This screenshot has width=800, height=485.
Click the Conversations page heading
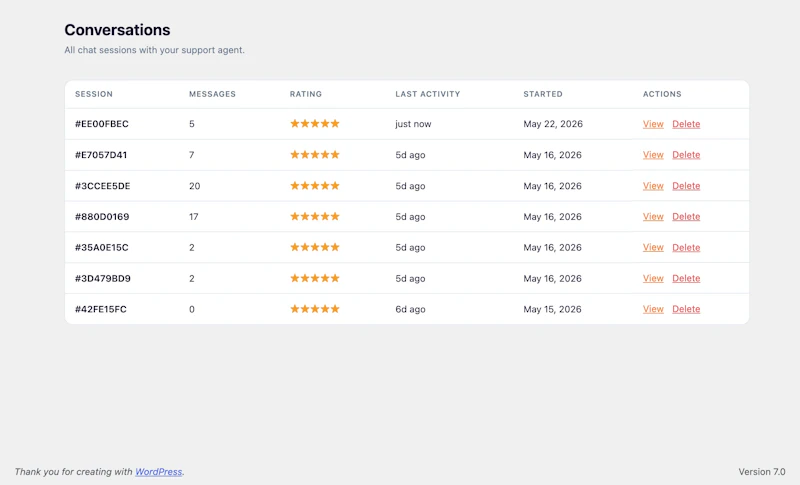tap(117, 30)
